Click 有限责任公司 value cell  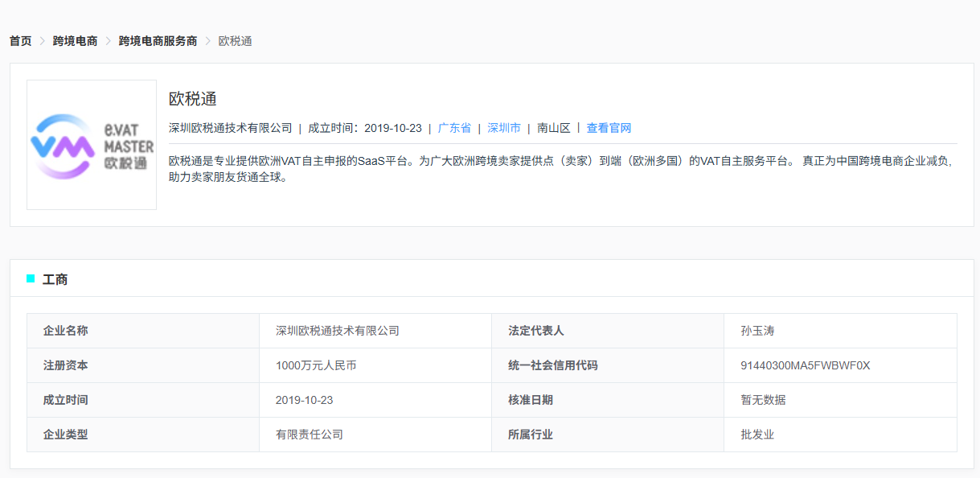(x=375, y=435)
